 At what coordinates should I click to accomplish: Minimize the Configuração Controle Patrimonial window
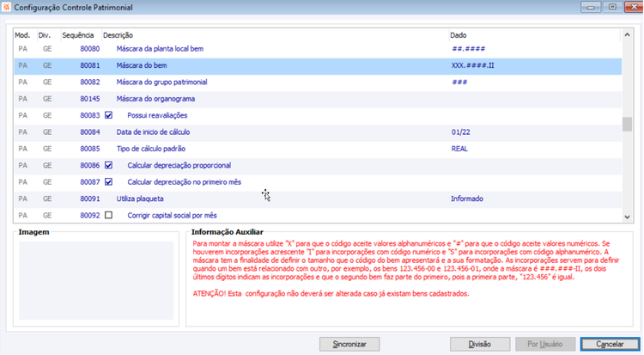click(x=591, y=7)
